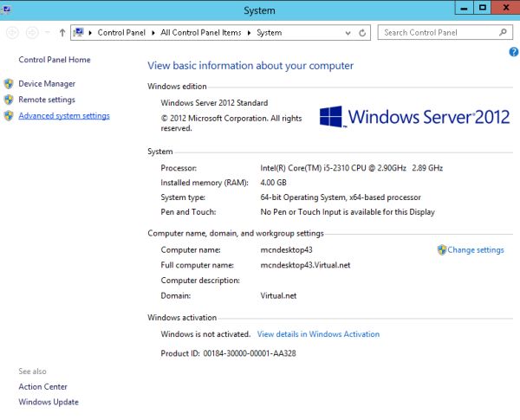This screenshot has width=520, height=420.
Task: Click the Change settings link
Action: 476,250
